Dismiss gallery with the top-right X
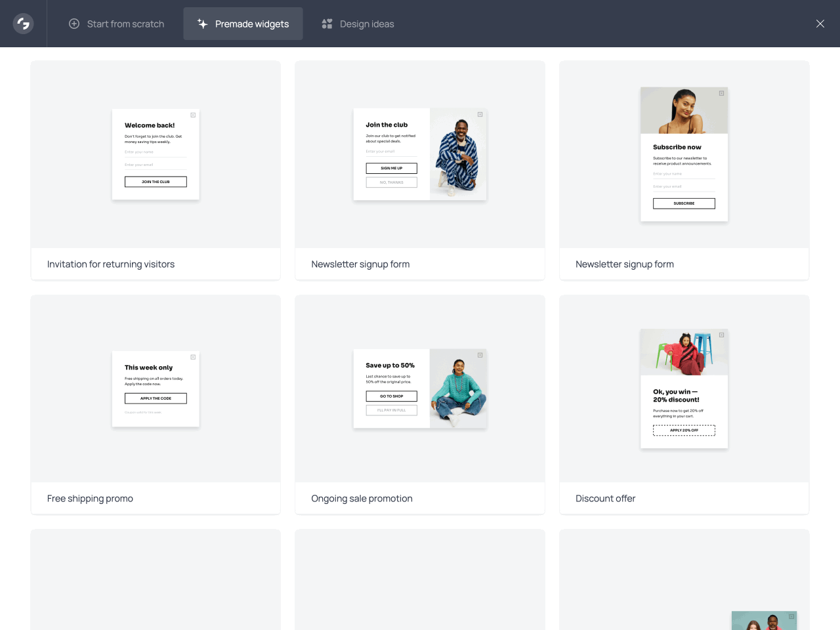The image size is (840, 630). coord(820,24)
